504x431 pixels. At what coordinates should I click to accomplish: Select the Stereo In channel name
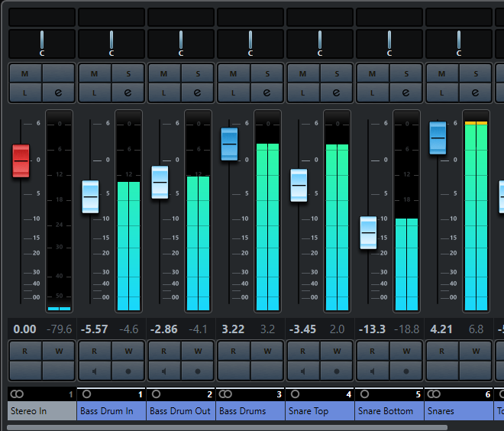point(42,410)
